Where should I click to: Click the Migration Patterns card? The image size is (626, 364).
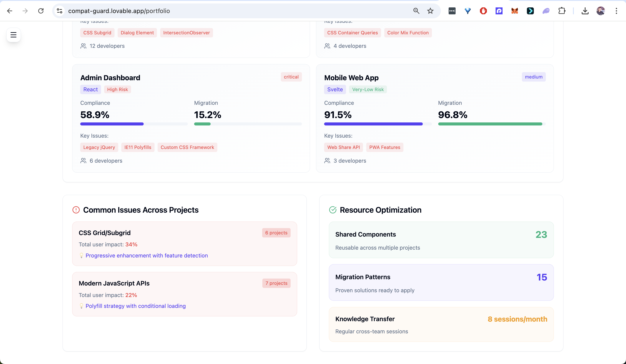coord(441,282)
